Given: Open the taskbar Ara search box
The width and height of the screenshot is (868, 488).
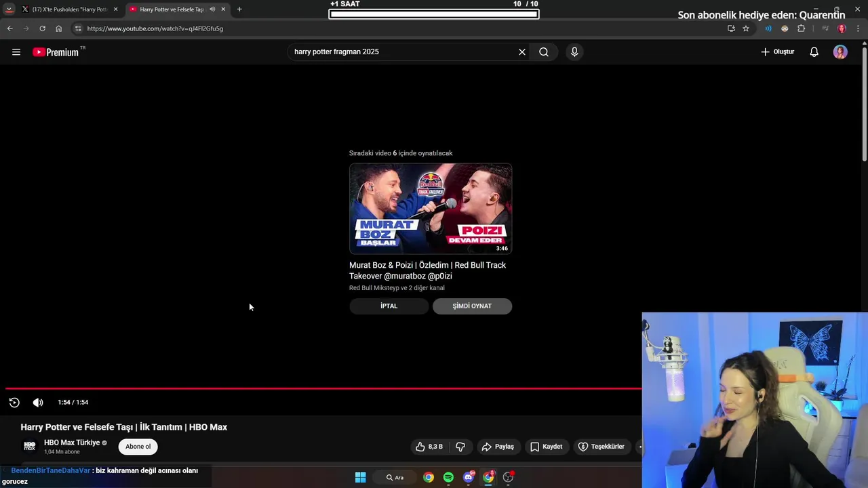Looking at the screenshot, I should coord(395,477).
